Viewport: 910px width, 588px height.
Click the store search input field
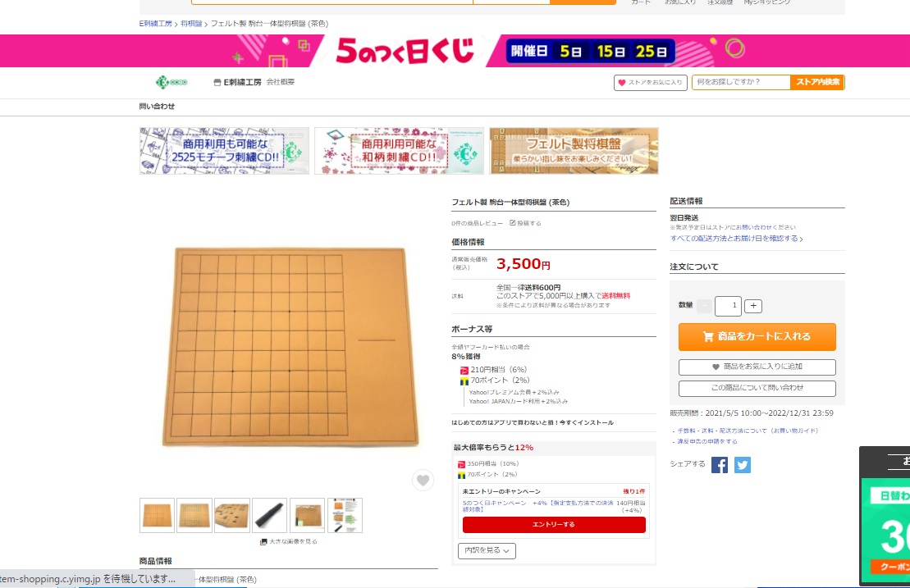(741, 82)
